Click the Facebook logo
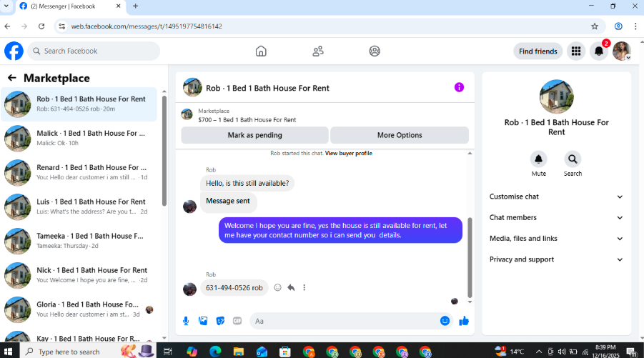 coord(14,51)
